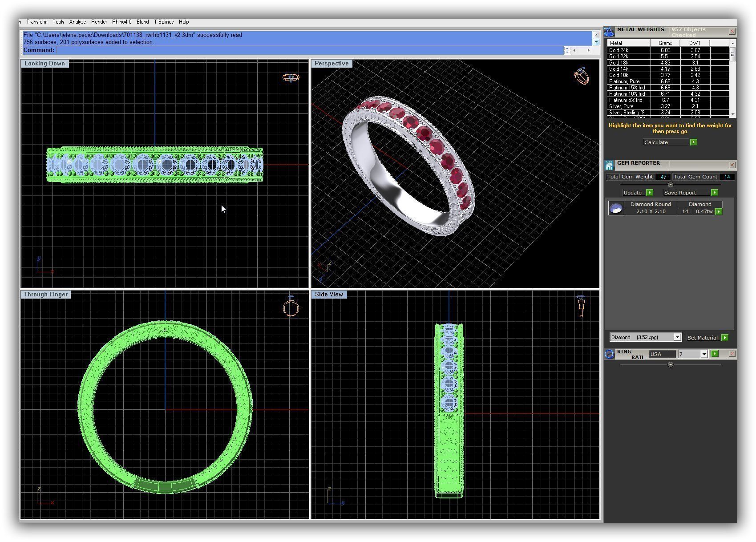The image size is (756, 542).
Task: Open the Analyze menu
Action: pos(77,22)
